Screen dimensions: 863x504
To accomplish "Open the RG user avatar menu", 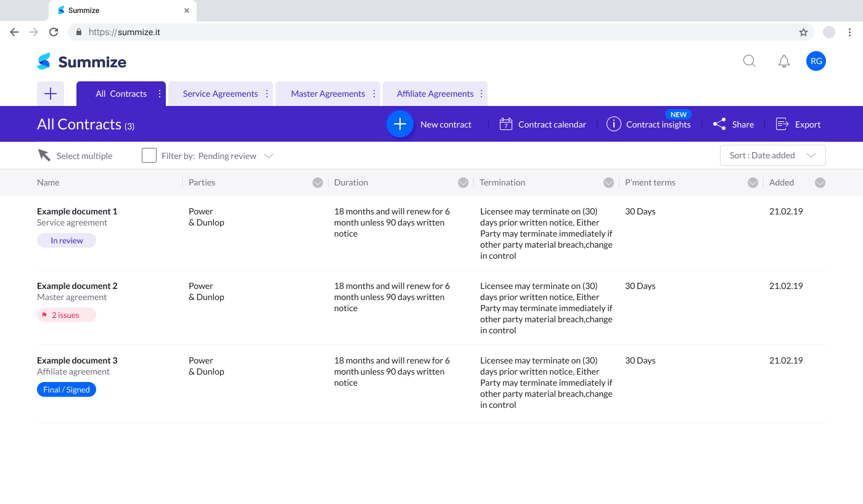I will click(816, 61).
